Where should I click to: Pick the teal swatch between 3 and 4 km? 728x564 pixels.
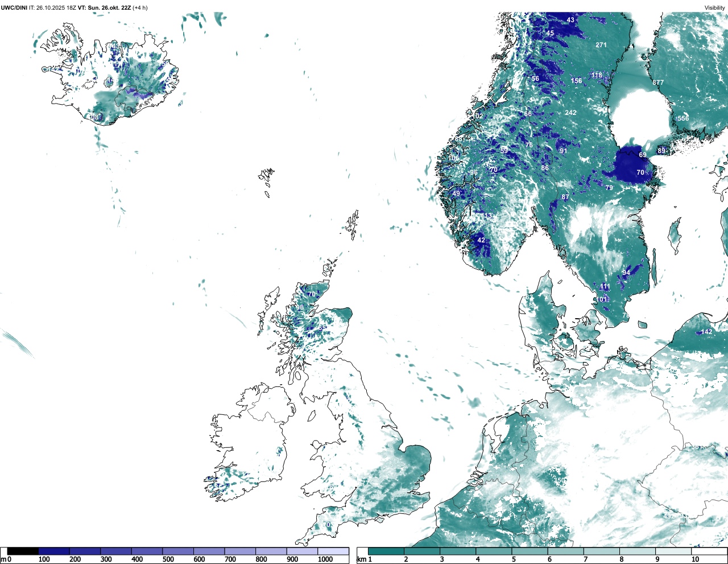click(x=458, y=551)
